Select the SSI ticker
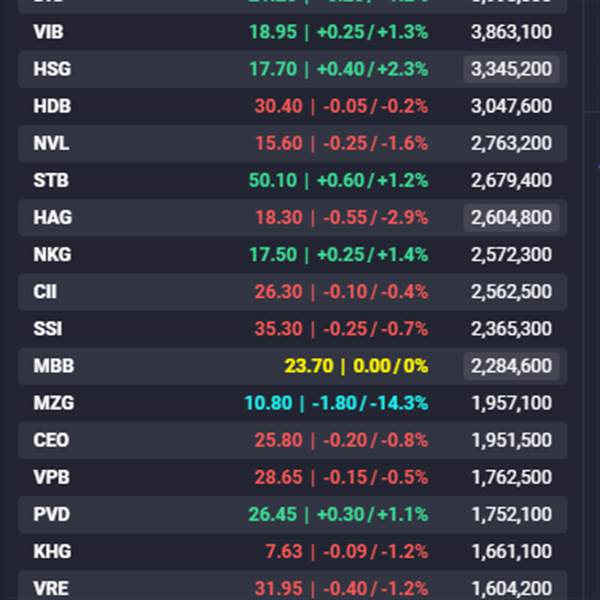Screen dimensions: 600x600 pos(47,328)
